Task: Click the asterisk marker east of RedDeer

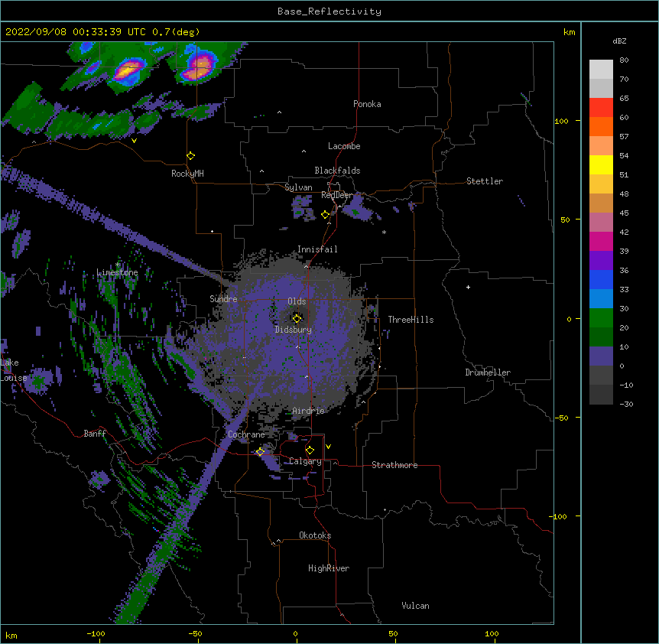Action: pyautogui.click(x=384, y=232)
